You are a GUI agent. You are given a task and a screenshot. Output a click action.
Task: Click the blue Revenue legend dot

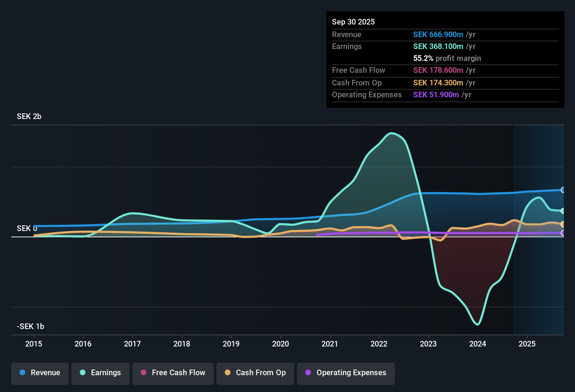point(22,372)
